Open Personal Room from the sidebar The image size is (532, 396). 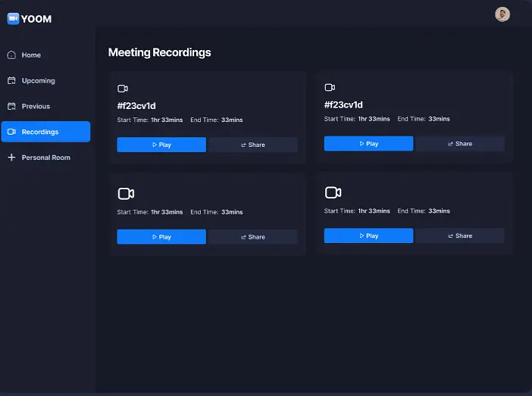point(45,157)
